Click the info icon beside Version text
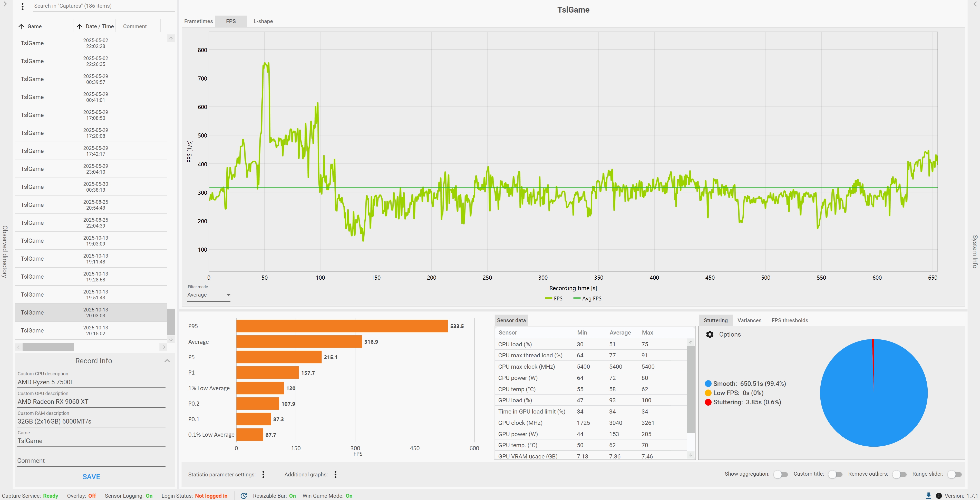The width and height of the screenshot is (980, 500). click(x=938, y=495)
